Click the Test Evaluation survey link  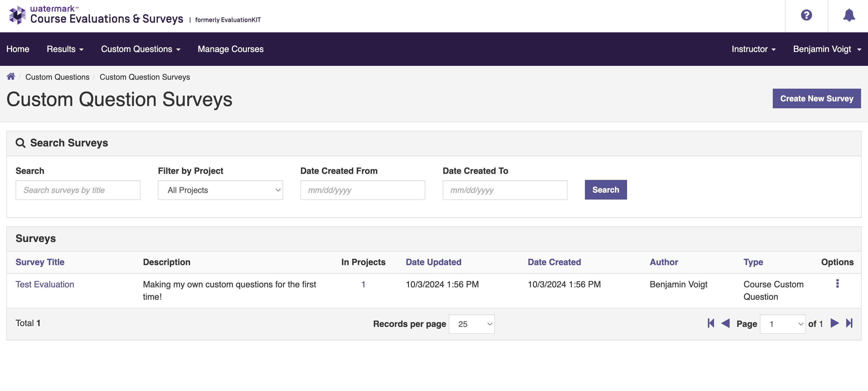(45, 284)
